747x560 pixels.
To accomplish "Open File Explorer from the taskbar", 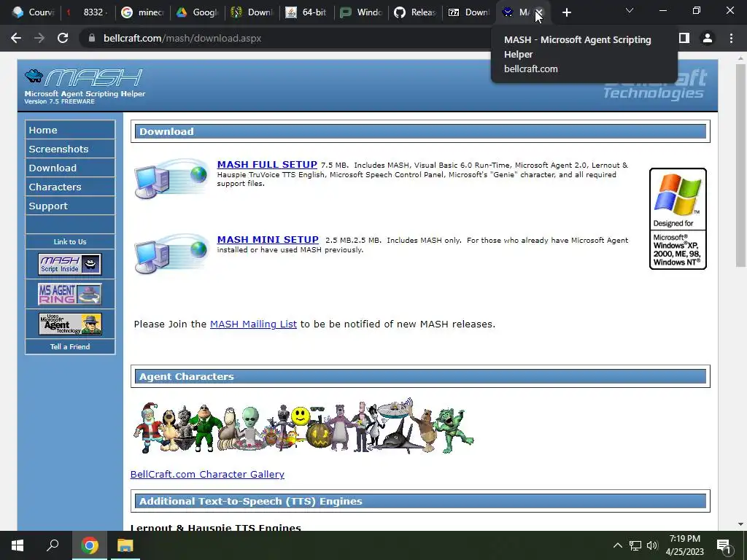I will point(125,545).
